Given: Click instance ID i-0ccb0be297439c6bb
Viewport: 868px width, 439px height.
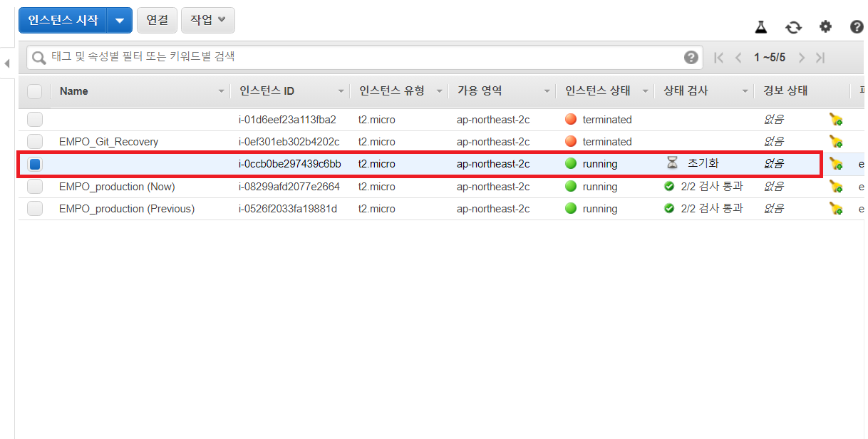Looking at the screenshot, I should click(x=289, y=164).
